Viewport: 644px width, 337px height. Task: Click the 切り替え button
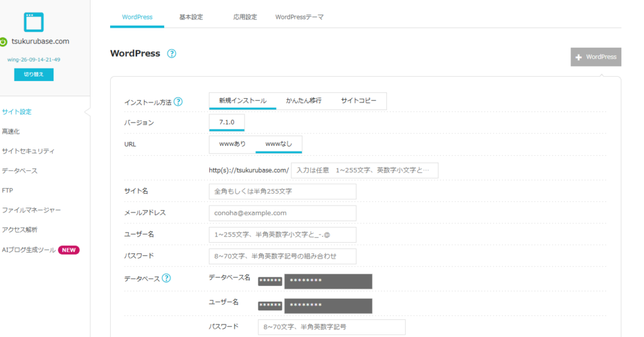point(34,75)
